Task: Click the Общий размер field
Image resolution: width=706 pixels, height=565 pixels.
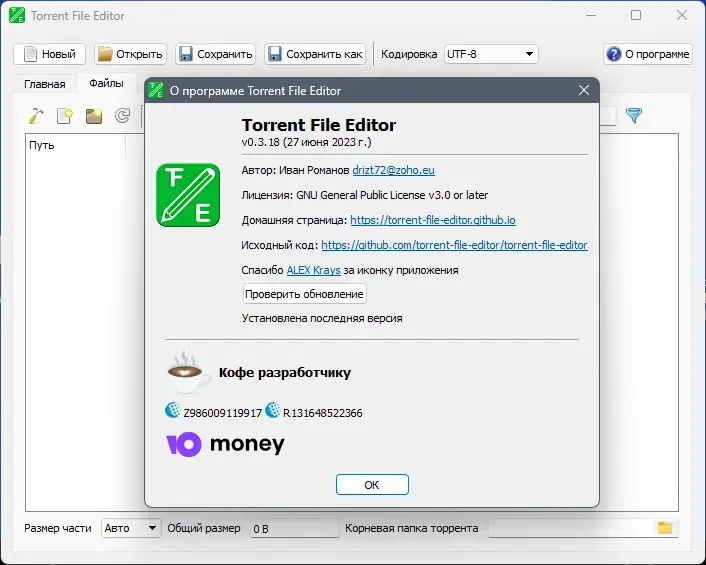Action: point(294,529)
